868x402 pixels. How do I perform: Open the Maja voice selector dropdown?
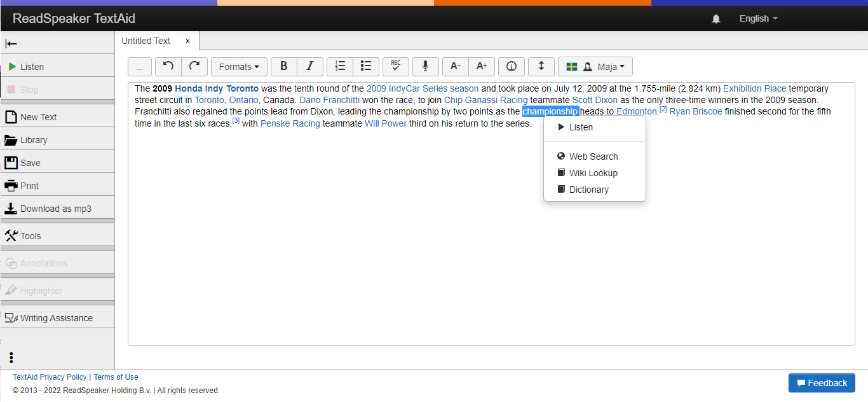click(x=595, y=67)
